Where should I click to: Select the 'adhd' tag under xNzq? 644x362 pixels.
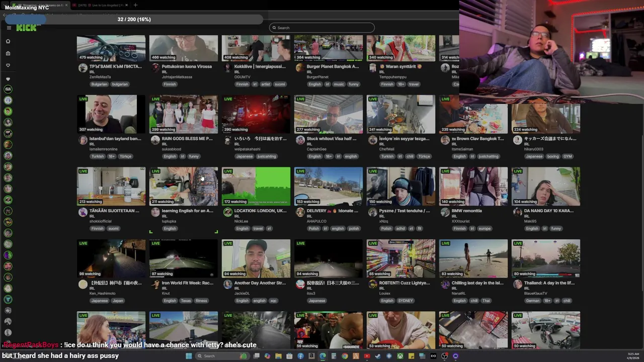(400, 229)
